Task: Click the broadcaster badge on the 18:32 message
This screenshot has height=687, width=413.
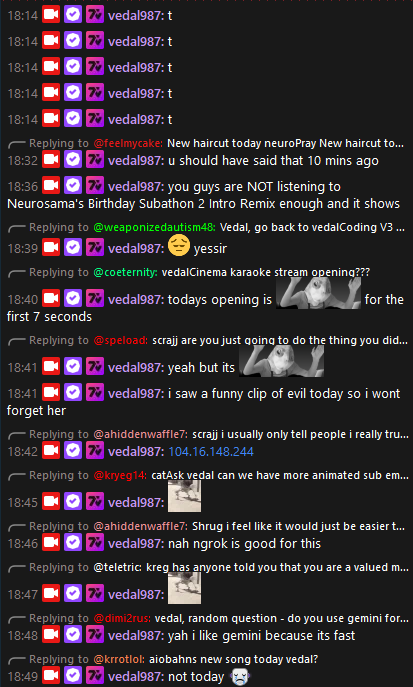Action: [51, 160]
